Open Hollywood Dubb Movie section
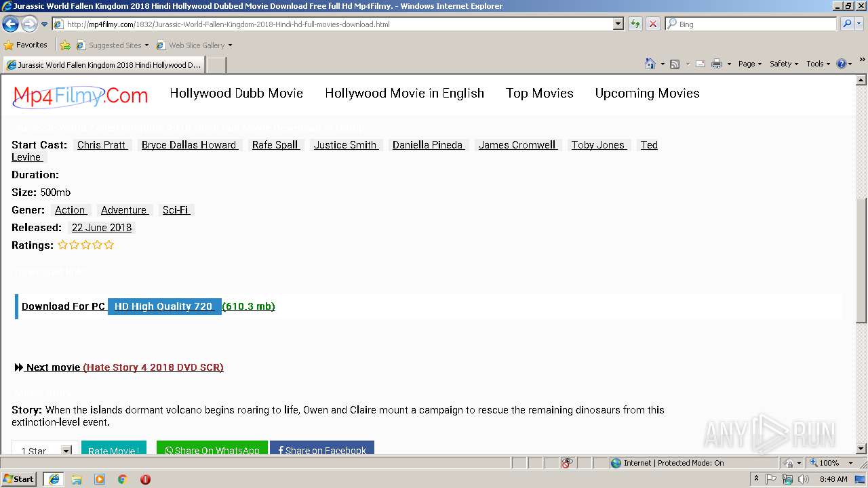The height and width of the screenshot is (488, 868). [236, 94]
